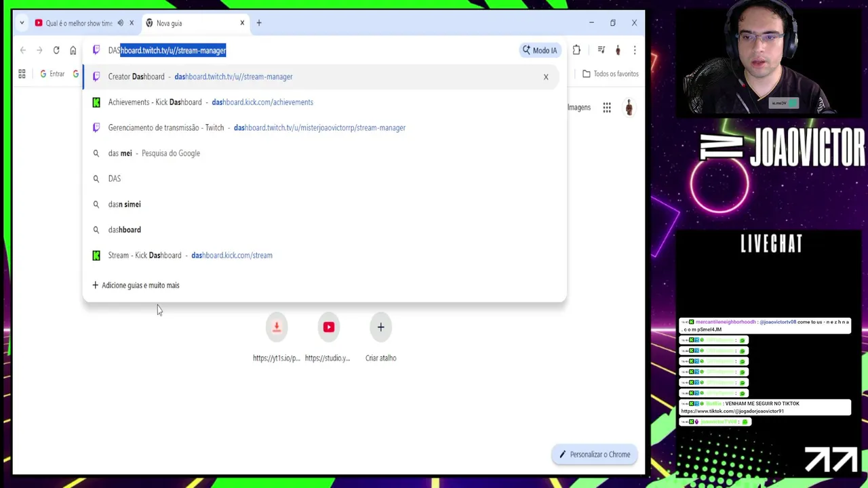Viewport: 868px width, 488px height.
Task: Open the 'Imagens' link on the new tab page
Action: [578, 107]
